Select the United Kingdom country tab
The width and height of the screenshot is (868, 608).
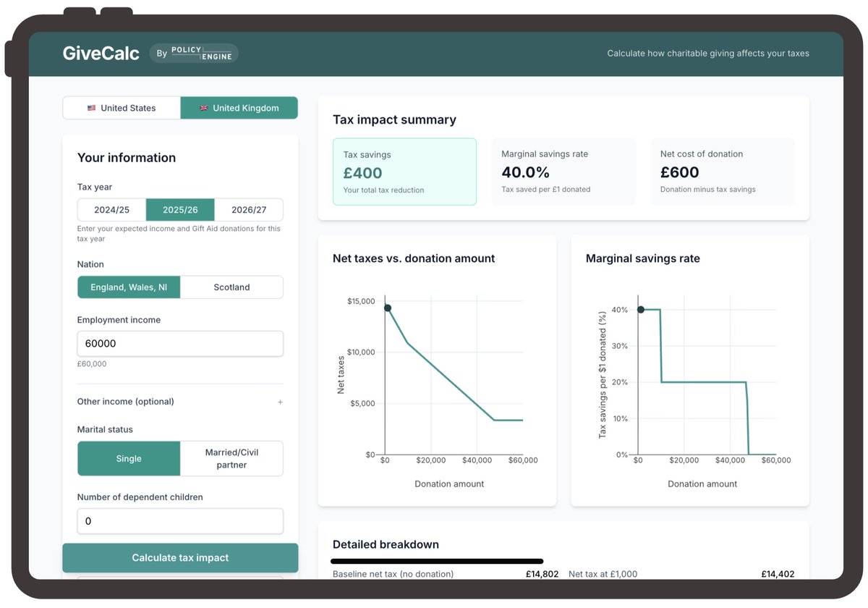pyautogui.click(x=239, y=108)
